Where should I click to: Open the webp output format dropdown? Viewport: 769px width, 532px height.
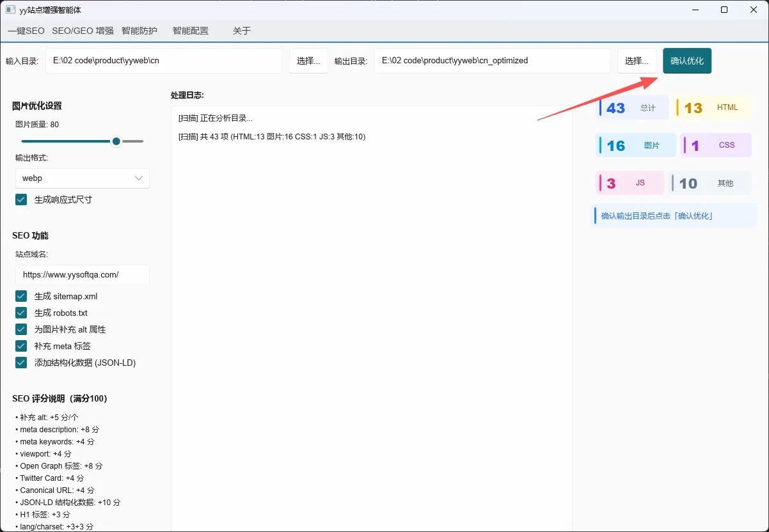[x=83, y=178]
